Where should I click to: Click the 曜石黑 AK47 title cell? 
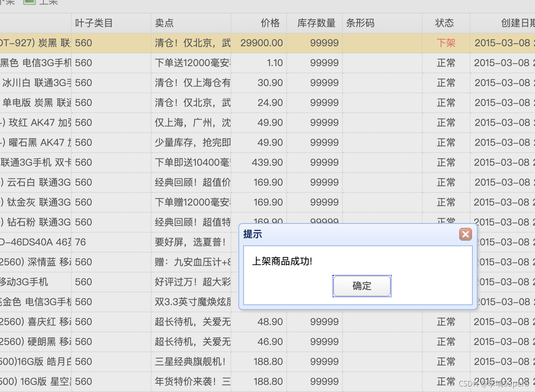(x=35, y=143)
